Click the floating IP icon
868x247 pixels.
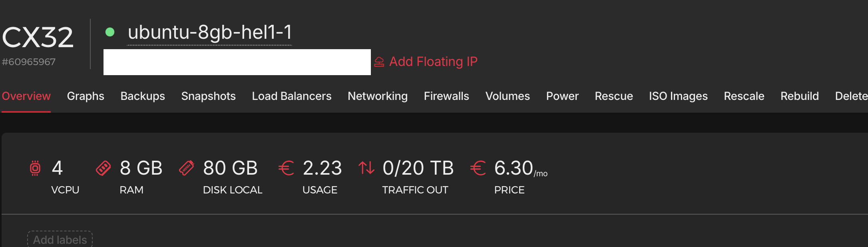(x=379, y=62)
